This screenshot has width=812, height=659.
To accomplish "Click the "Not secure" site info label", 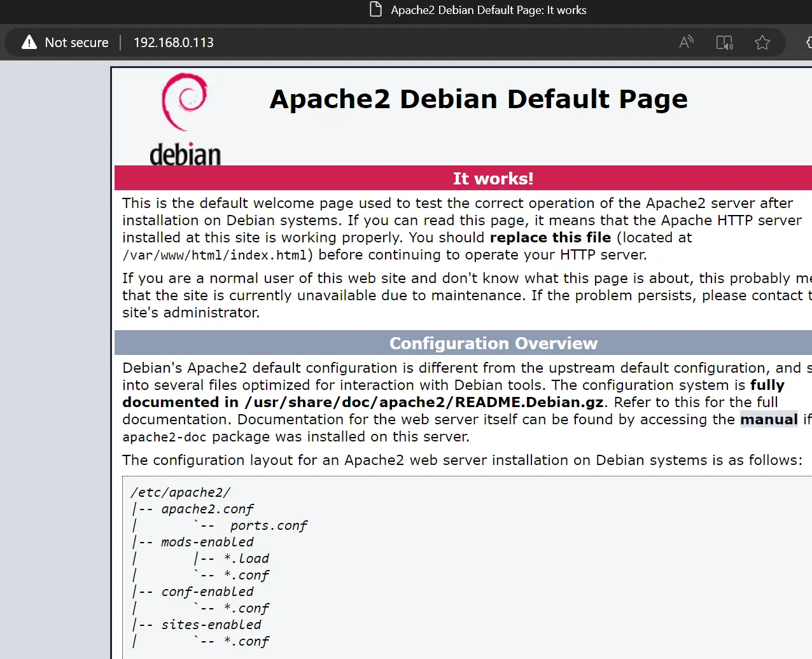I will pyautogui.click(x=77, y=43).
